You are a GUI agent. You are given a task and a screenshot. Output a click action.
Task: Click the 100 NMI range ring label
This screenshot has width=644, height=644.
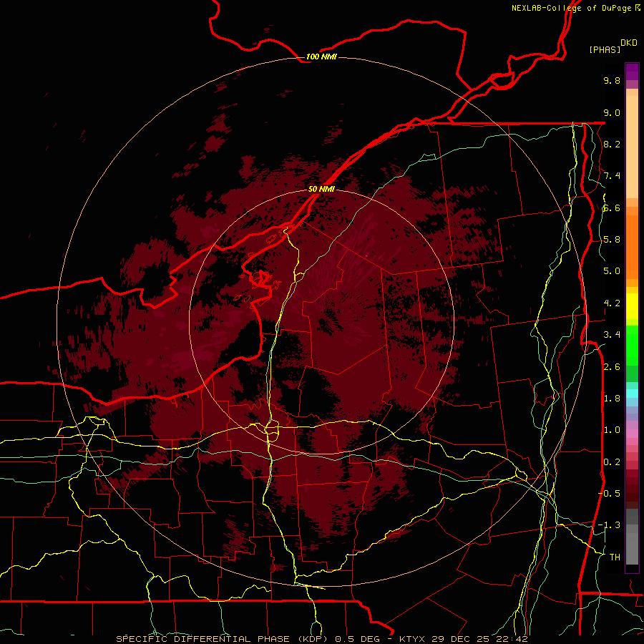321,57
